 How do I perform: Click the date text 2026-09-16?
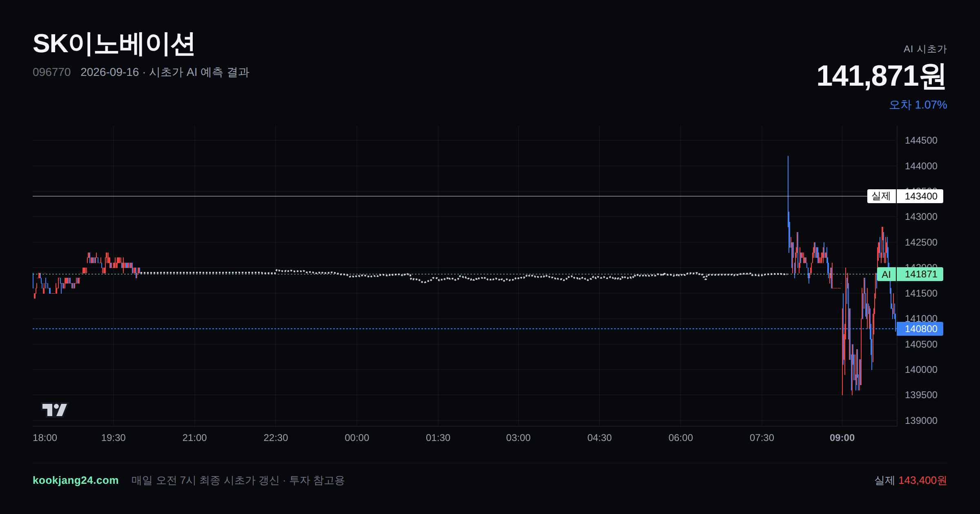click(x=110, y=72)
